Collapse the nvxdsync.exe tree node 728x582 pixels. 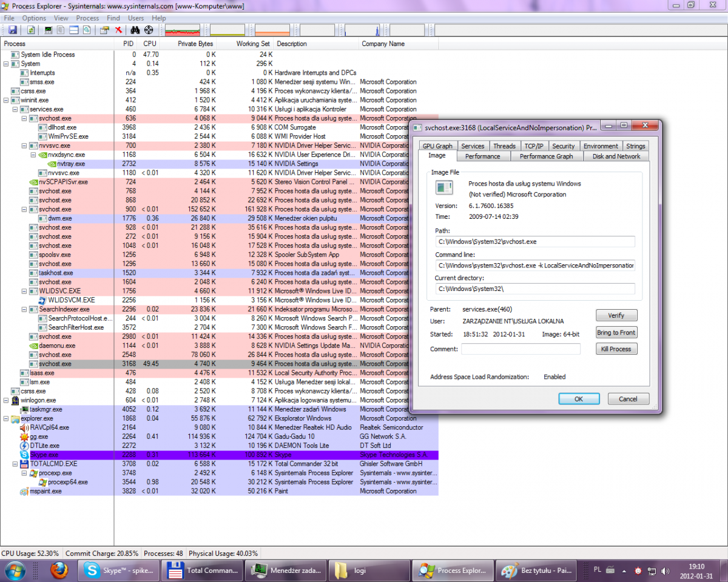pos(33,155)
